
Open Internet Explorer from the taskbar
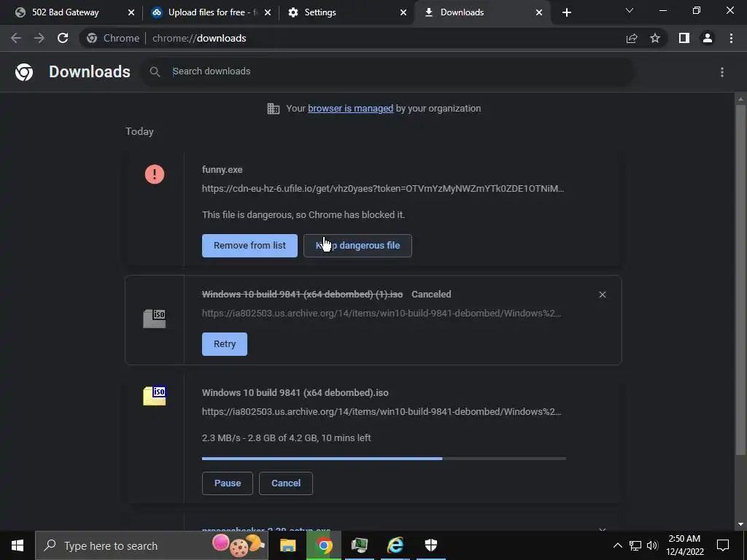click(x=395, y=545)
